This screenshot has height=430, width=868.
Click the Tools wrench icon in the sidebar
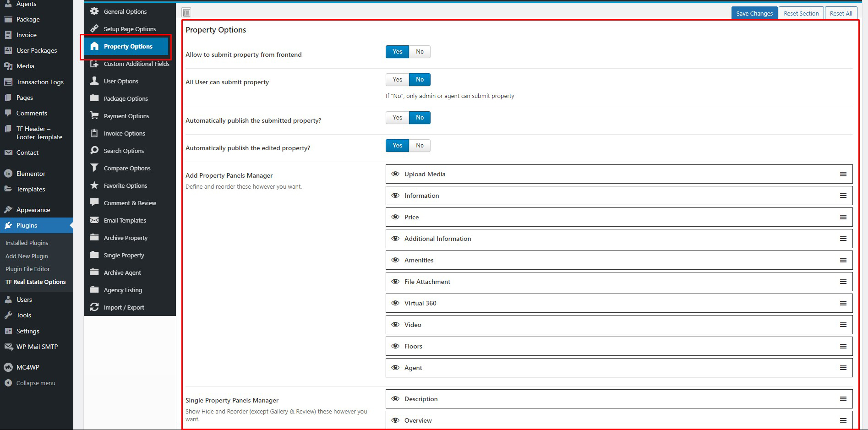point(8,315)
